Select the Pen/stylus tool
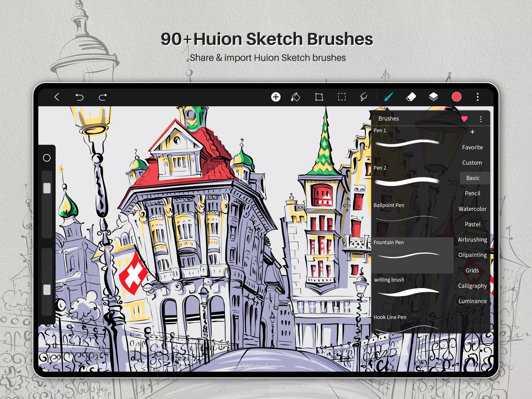This screenshot has width=532, height=399. (388, 97)
